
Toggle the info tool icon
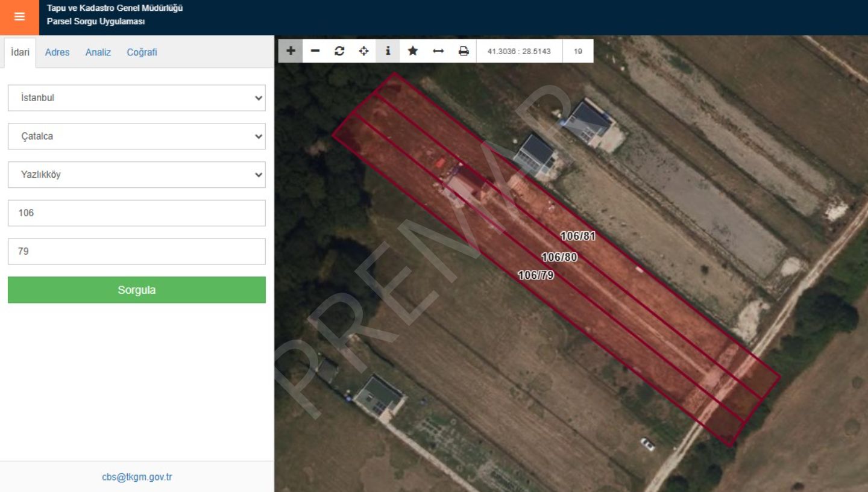pos(388,51)
